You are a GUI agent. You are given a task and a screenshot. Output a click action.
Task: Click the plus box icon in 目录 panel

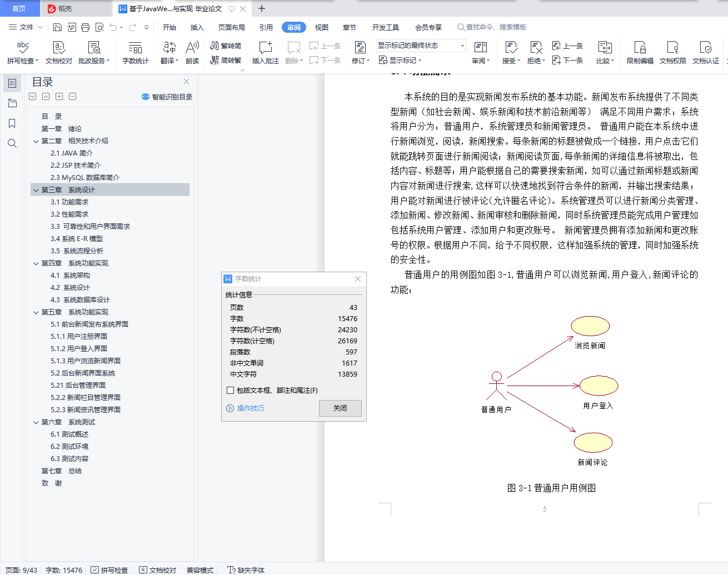tap(59, 96)
